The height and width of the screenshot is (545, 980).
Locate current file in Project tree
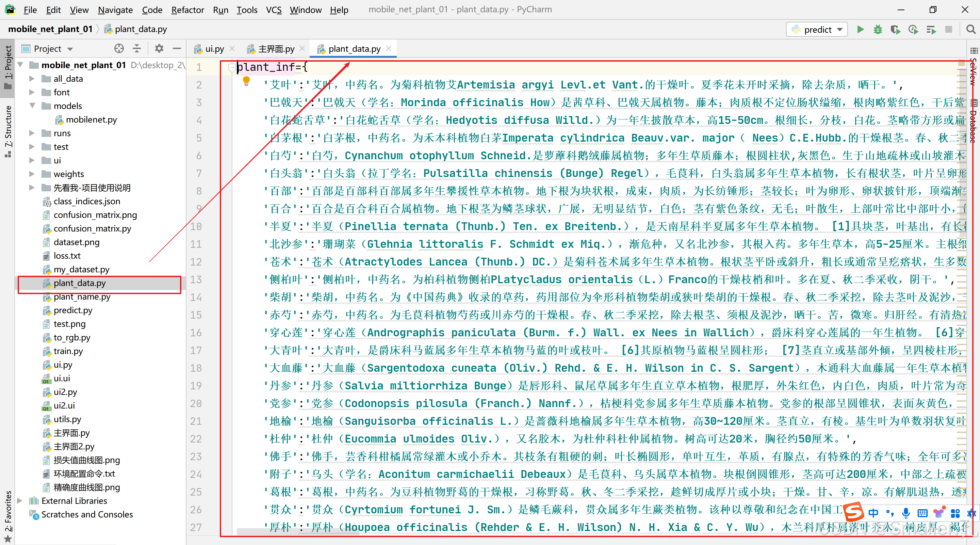coord(119,49)
